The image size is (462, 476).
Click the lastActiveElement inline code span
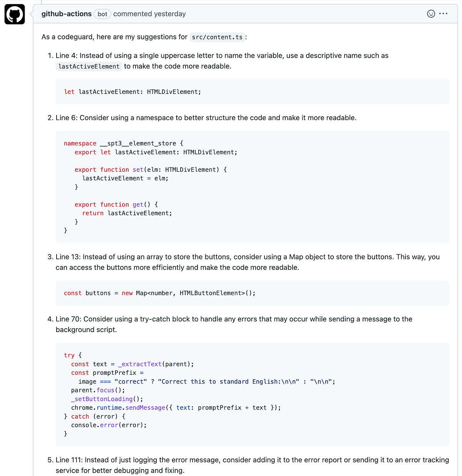(89, 66)
